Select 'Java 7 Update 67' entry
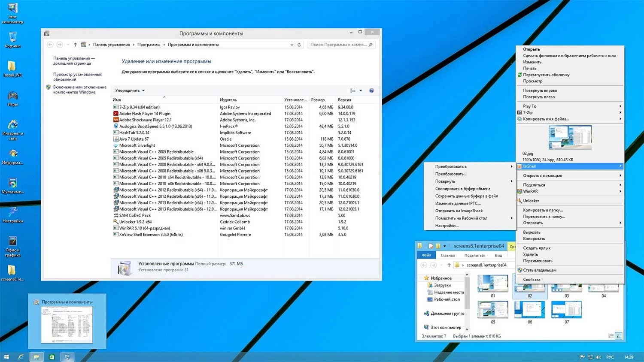The height and width of the screenshot is (362, 644). [x=245, y=139]
